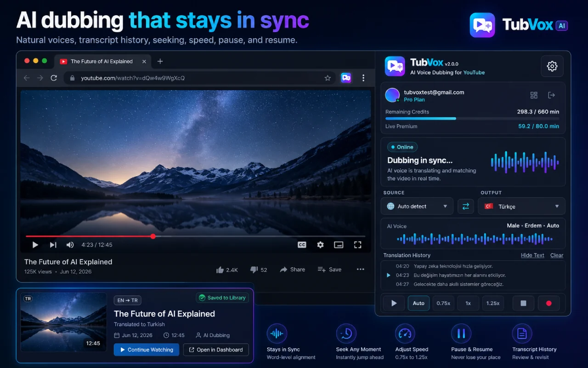Click the logout icon in account card
The image size is (588, 368).
coord(552,95)
